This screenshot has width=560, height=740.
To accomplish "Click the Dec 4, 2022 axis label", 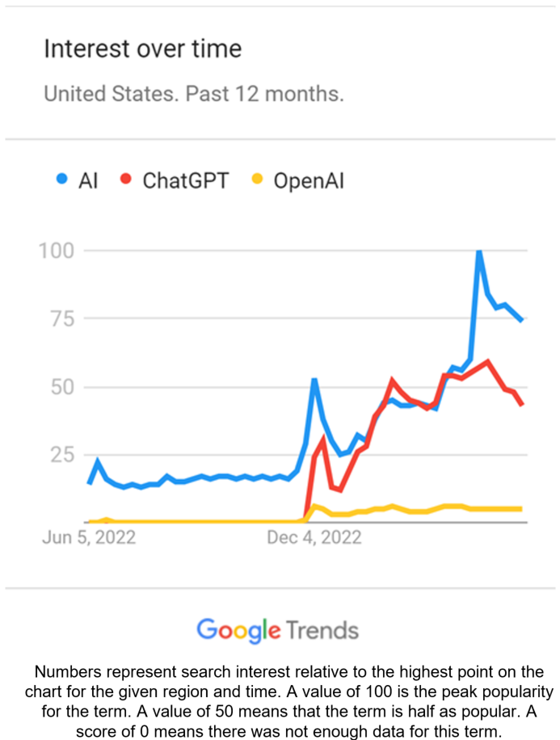I will coord(315,537).
